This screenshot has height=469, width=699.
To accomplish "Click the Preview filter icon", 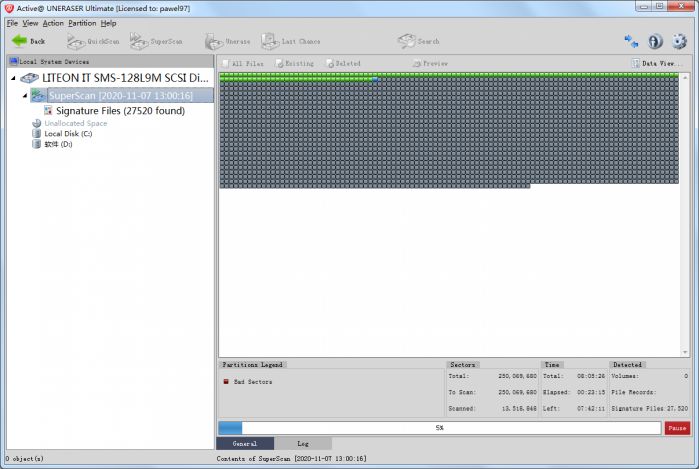I will [417, 64].
